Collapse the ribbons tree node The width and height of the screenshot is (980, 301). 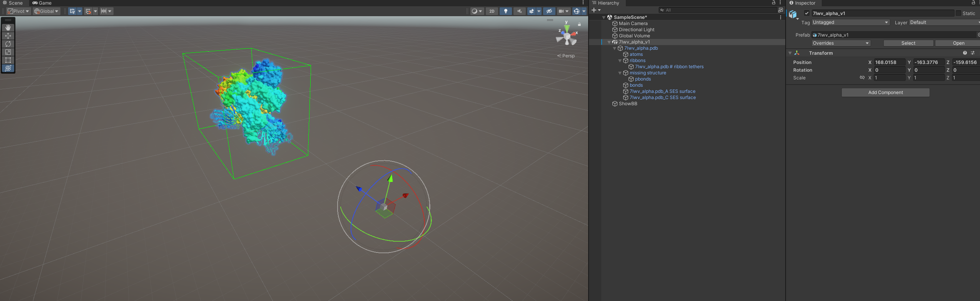pyautogui.click(x=620, y=61)
